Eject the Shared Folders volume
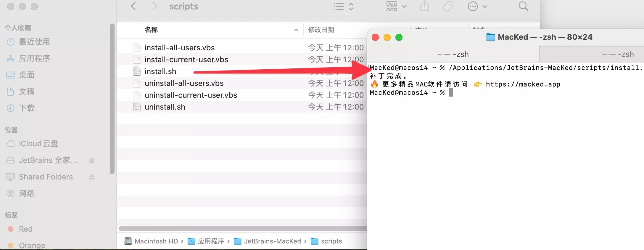This screenshot has width=644, height=250. 91,177
